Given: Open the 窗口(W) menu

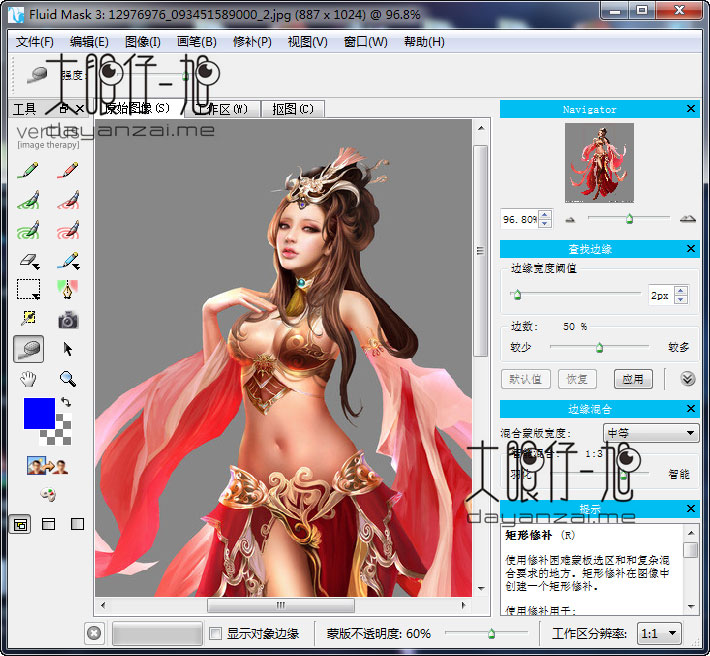Looking at the screenshot, I should [x=365, y=42].
